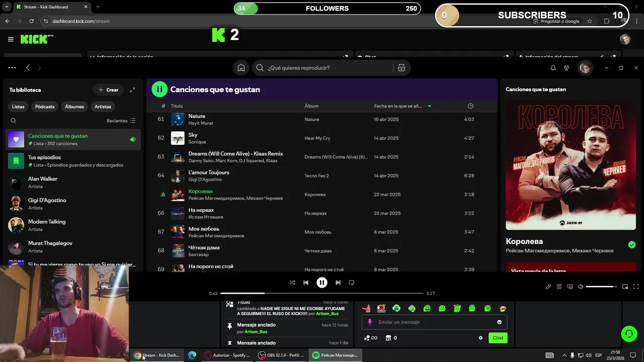Open connect to a device icon
The height and width of the screenshot is (362, 644).
pyautogui.click(x=570, y=287)
